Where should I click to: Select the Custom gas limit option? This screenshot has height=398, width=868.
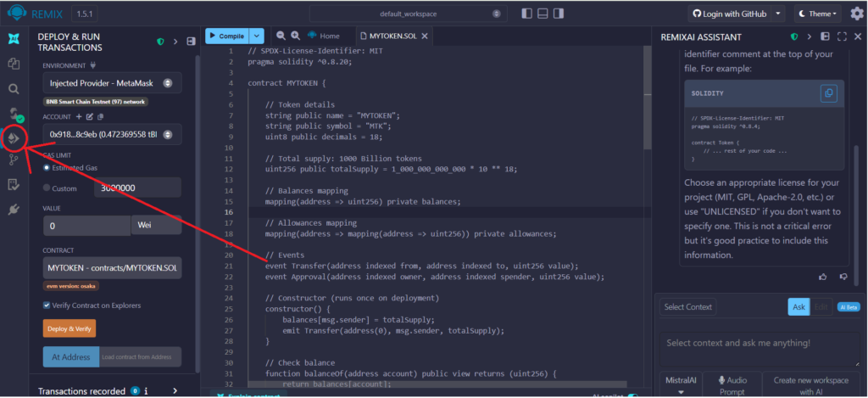[47, 188]
